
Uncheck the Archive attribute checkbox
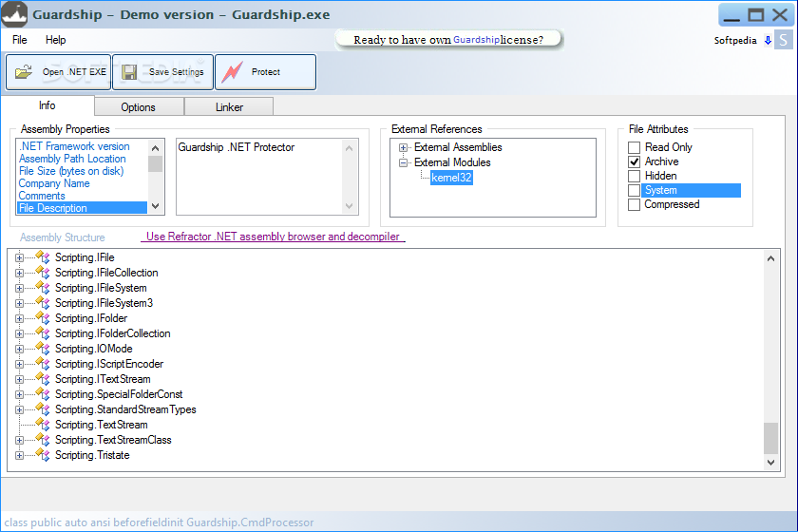(x=634, y=161)
